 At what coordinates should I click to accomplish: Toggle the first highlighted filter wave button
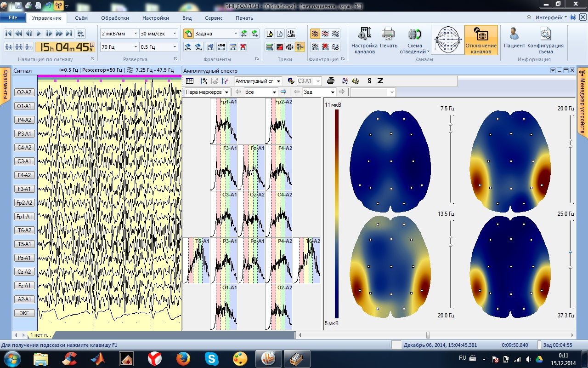tap(315, 34)
